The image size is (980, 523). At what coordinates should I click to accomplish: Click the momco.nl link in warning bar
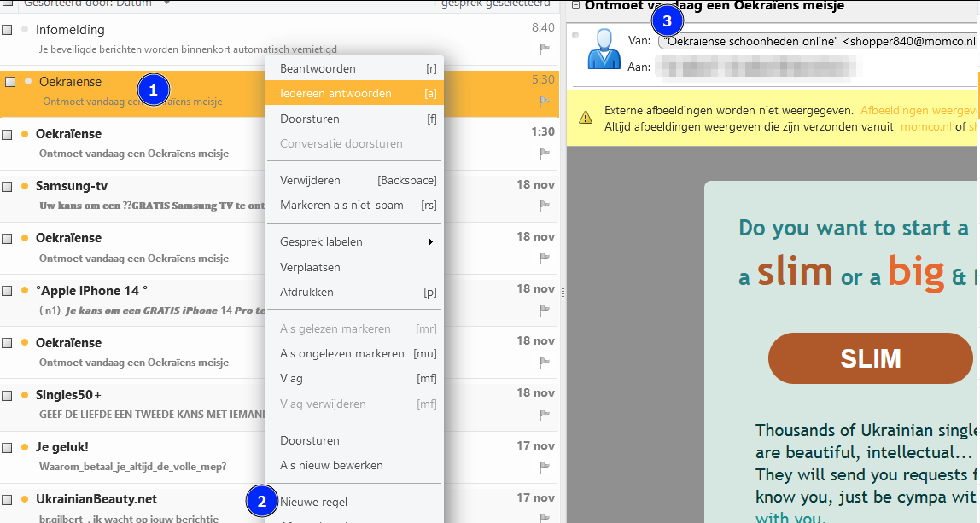(x=925, y=127)
